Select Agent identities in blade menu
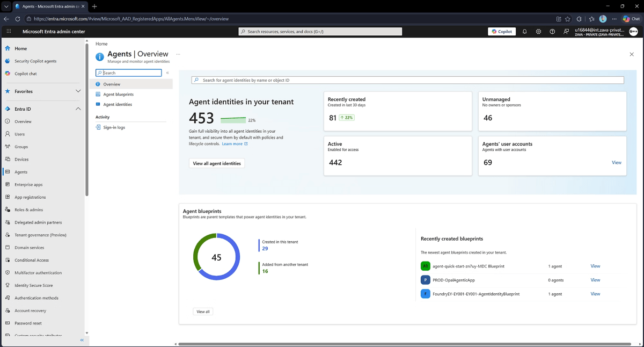 pyautogui.click(x=131, y=104)
